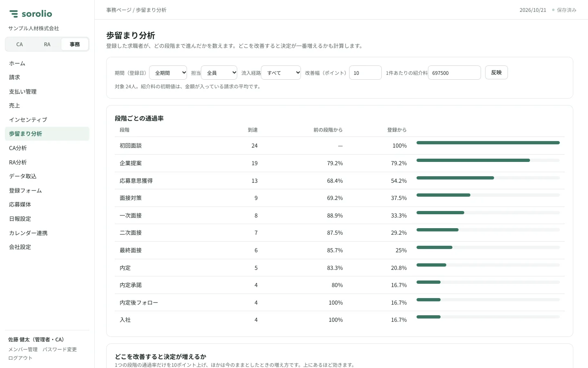Viewport: 588px width, 368px height.
Task: Click the パスワード変更 link
Action: [x=60, y=350]
